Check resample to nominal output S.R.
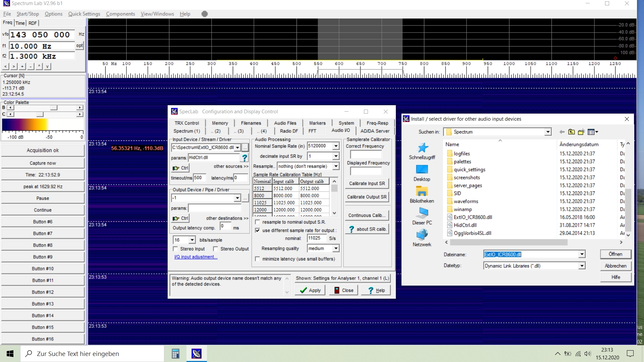644x362 pixels. tap(258, 222)
